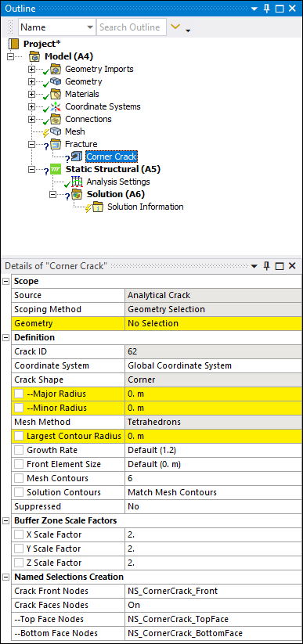Viewport: 303px width, 644px height.
Task: Collapse the Fracture tree node
Action: (x=31, y=144)
